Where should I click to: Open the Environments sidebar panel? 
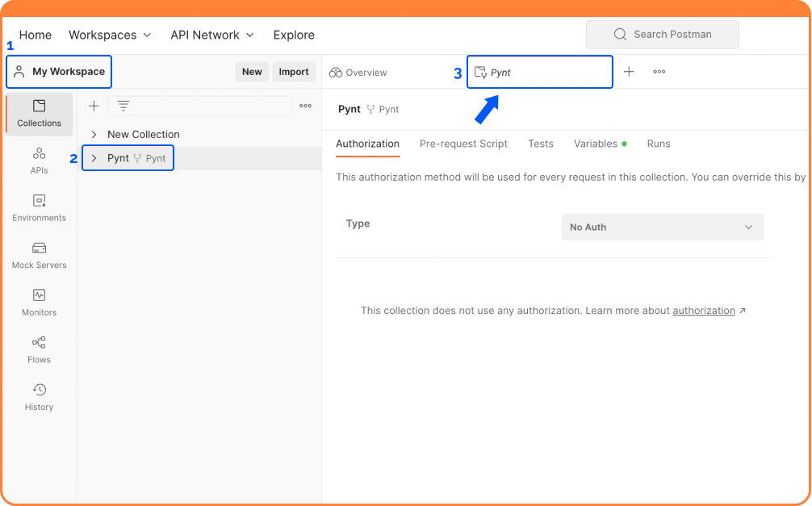[39, 208]
